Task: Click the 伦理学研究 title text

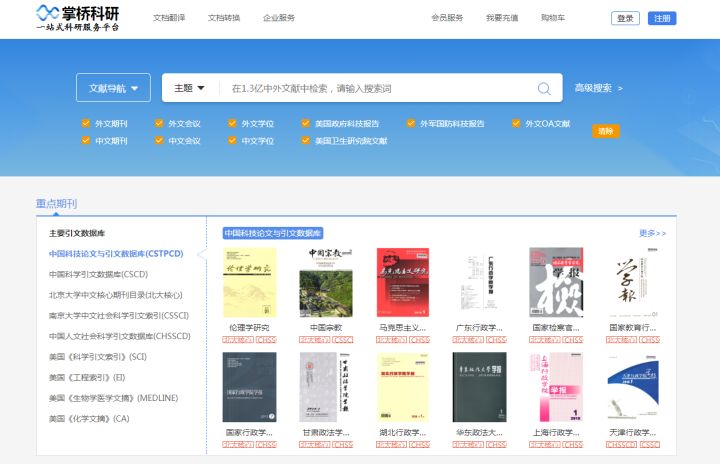Action: coord(249,328)
